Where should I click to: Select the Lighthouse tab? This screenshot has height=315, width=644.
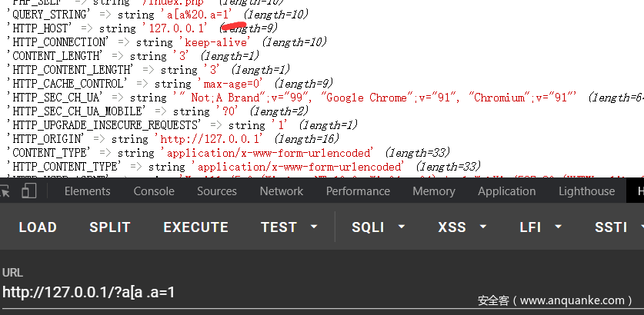586,191
